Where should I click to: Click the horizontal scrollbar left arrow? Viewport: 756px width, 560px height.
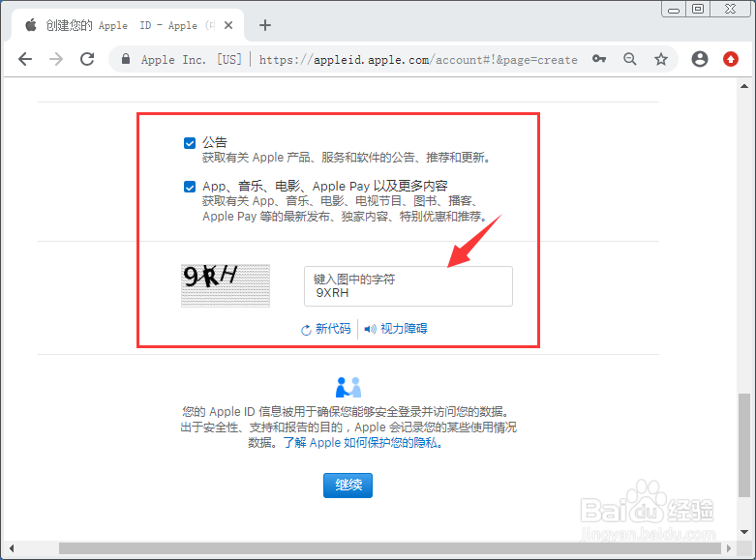click(12, 548)
